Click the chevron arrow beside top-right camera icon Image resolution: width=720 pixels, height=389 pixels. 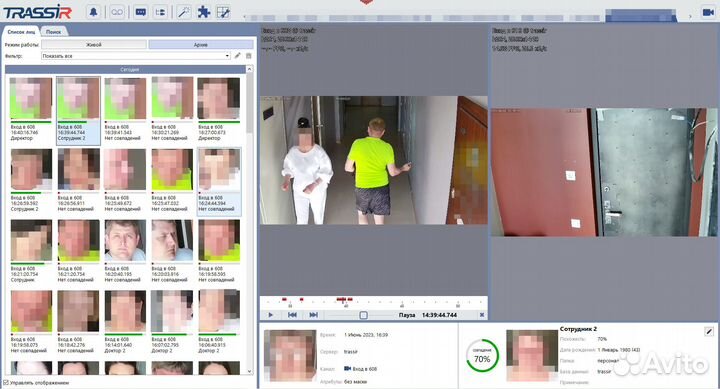click(x=690, y=17)
